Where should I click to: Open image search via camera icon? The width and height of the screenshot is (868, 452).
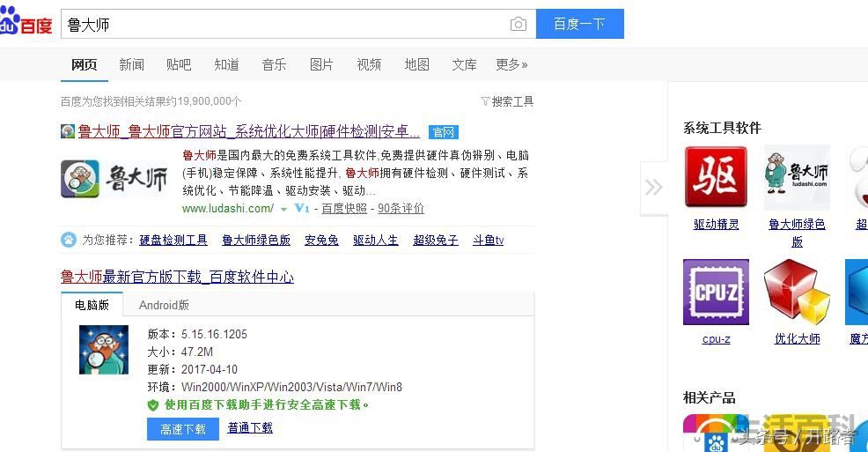[x=519, y=24]
